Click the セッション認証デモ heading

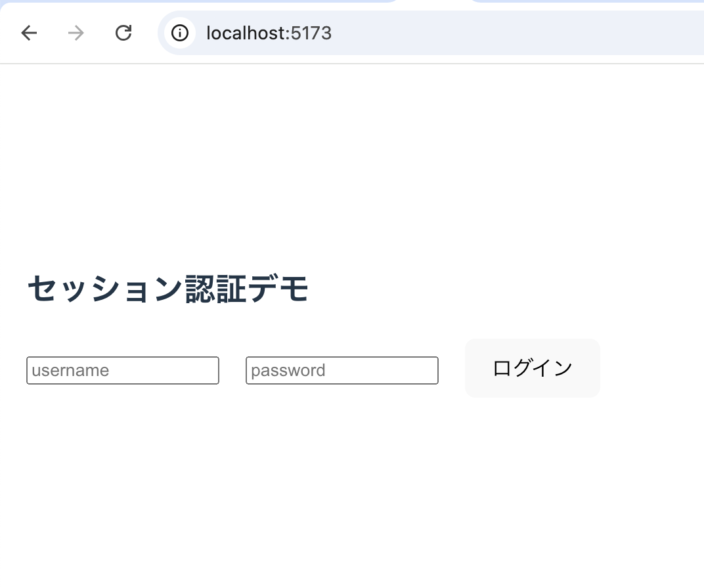pos(168,289)
